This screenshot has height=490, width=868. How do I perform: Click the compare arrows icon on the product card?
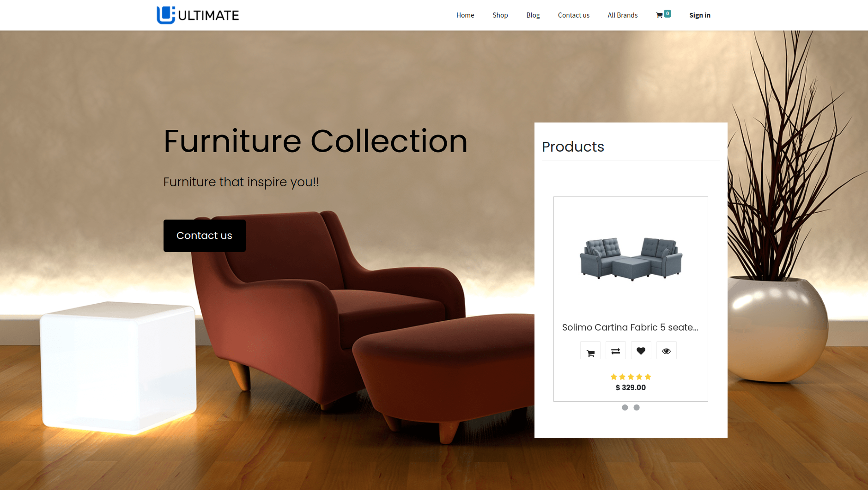point(616,351)
